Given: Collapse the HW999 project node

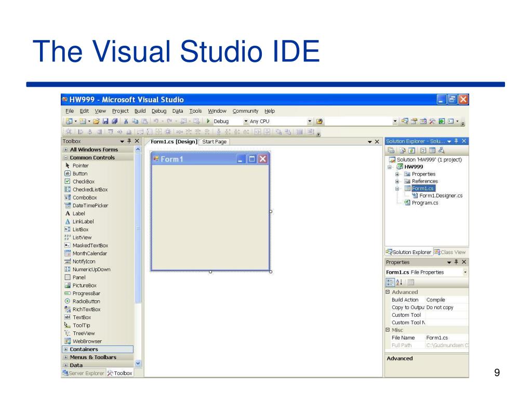Looking at the screenshot, I should (x=390, y=167).
